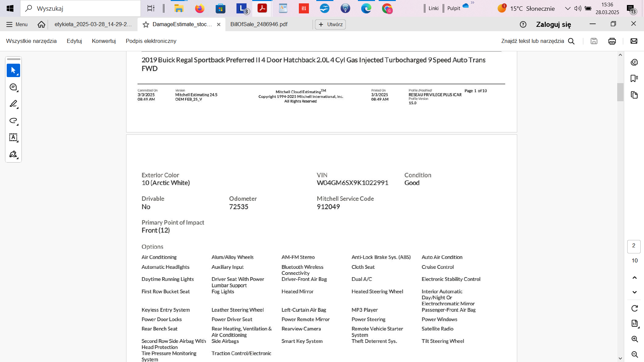Click the 'Front (12)' impact text
The height and width of the screenshot is (362, 644).
click(x=156, y=231)
